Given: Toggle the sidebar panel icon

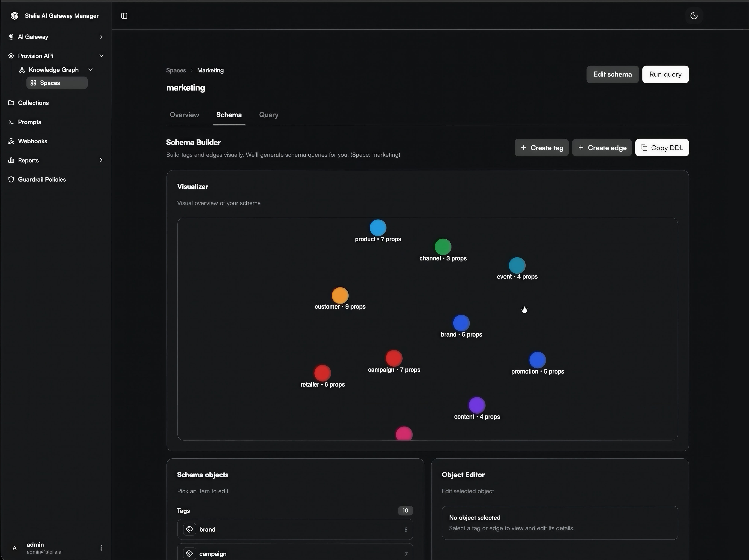Looking at the screenshot, I should tap(124, 16).
